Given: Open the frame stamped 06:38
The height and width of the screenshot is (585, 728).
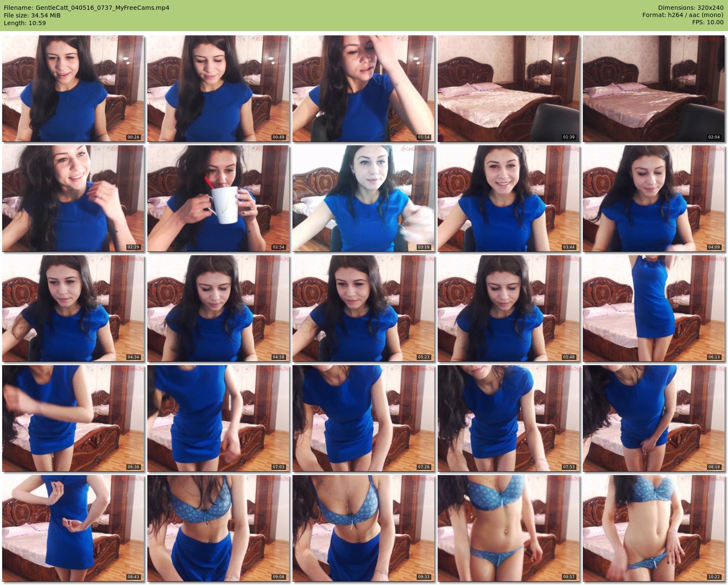Looking at the screenshot, I should [x=73, y=418].
